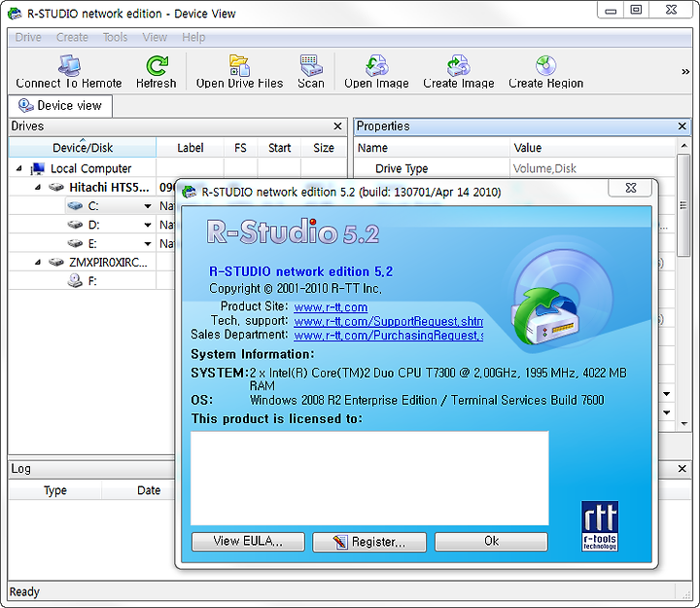Sort by the Device/Disk column header
Screen dimensions: 700x608
tap(83, 148)
